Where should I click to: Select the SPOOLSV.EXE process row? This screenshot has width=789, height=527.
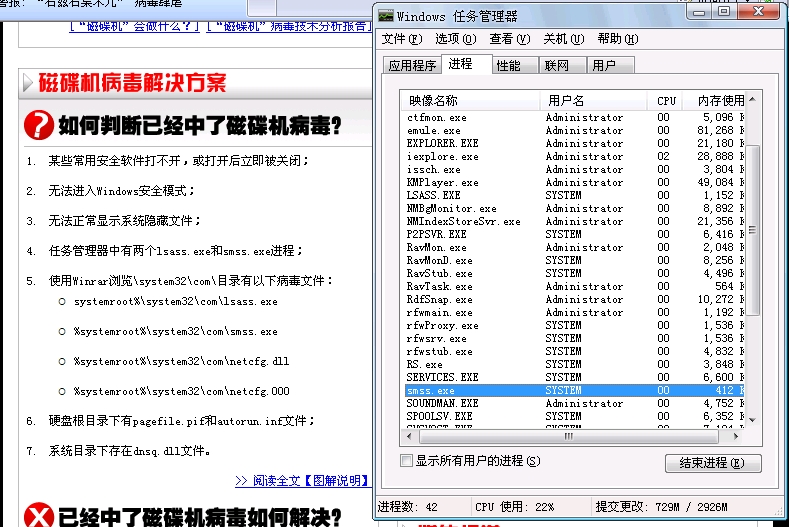pyautogui.click(x=574, y=416)
